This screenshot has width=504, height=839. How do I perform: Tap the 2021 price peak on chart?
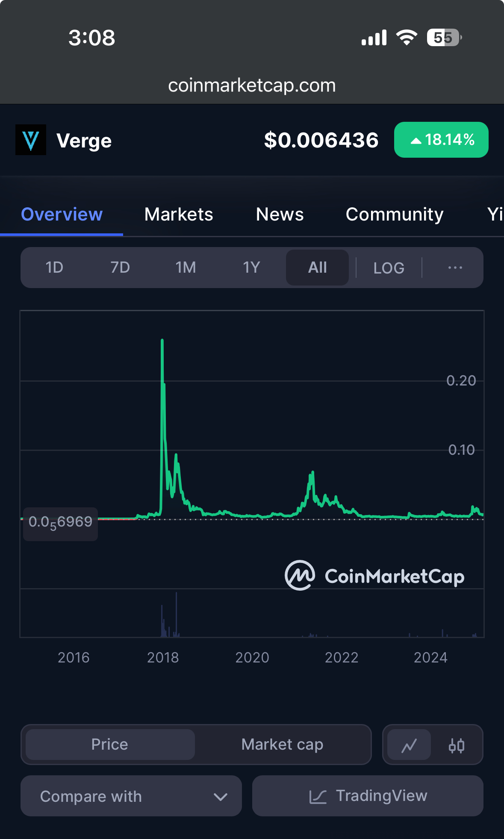pos(313,473)
